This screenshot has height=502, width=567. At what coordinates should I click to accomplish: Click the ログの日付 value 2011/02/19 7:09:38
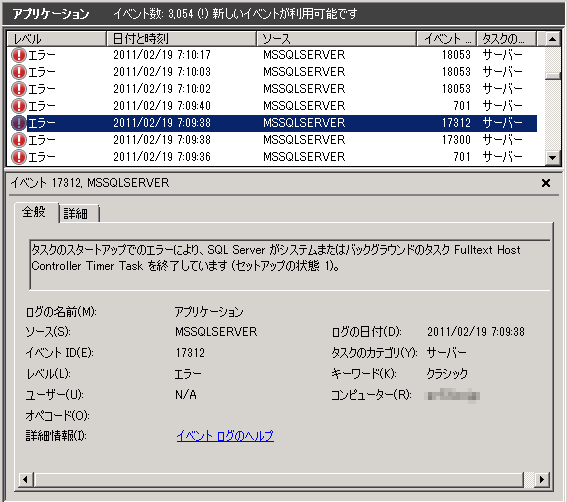point(476,332)
